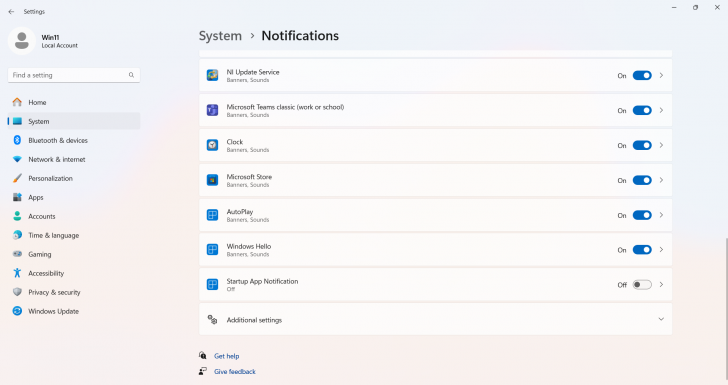Open Windows Hello row chevron
The height and width of the screenshot is (385, 728).
pyautogui.click(x=661, y=250)
